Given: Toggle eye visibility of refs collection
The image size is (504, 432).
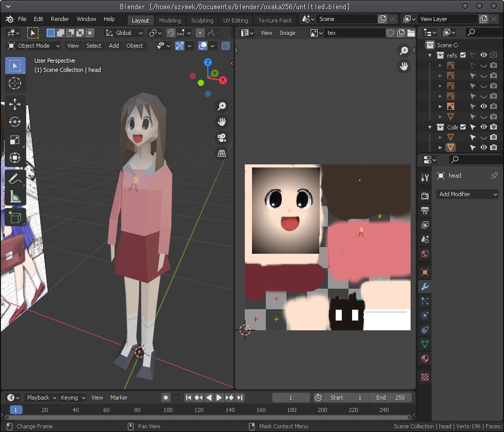Looking at the screenshot, I should pos(483,55).
